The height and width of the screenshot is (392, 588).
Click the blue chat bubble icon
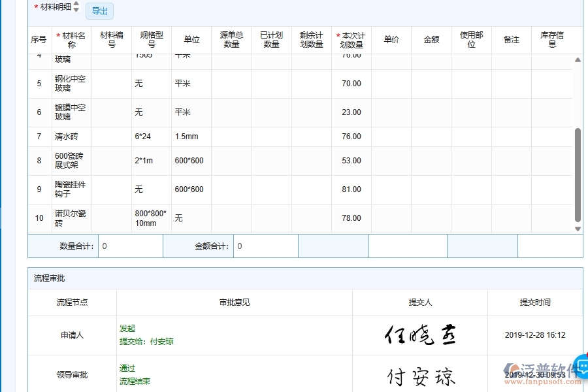click(581, 368)
